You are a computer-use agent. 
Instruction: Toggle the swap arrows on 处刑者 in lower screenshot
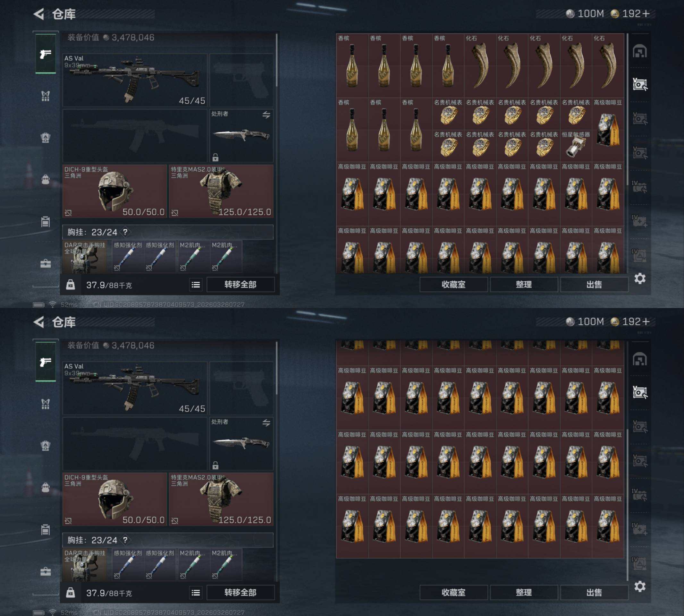point(266,423)
